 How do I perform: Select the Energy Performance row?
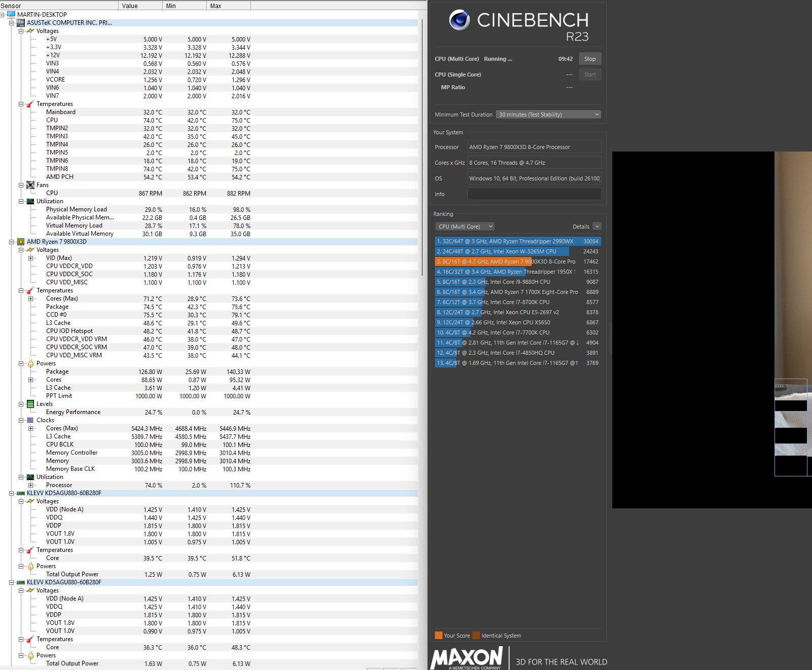(x=209, y=412)
